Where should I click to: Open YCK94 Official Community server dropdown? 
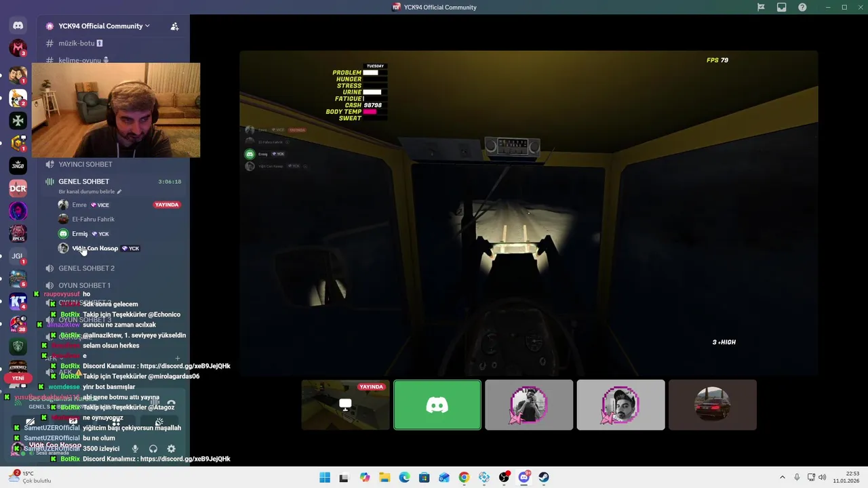coord(104,26)
